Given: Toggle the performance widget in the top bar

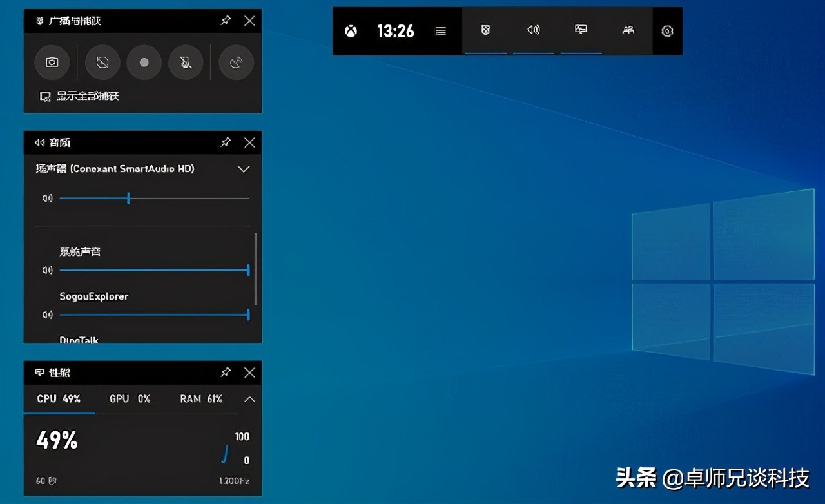Looking at the screenshot, I should coord(581,30).
